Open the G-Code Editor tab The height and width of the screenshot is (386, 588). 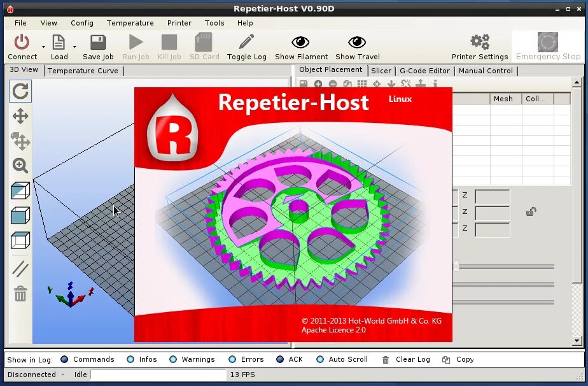[x=424, y=71]
